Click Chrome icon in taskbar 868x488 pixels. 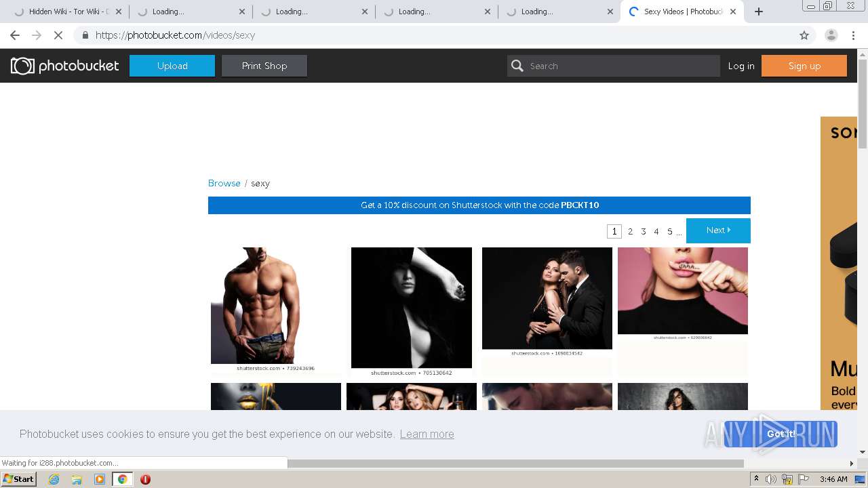click(x=123, y=479)
